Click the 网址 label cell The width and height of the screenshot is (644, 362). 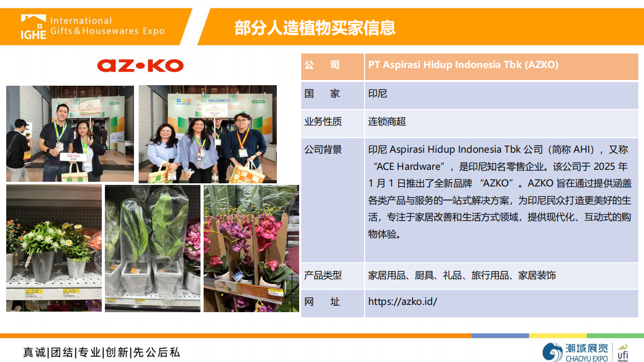click(x=332, y=302)
